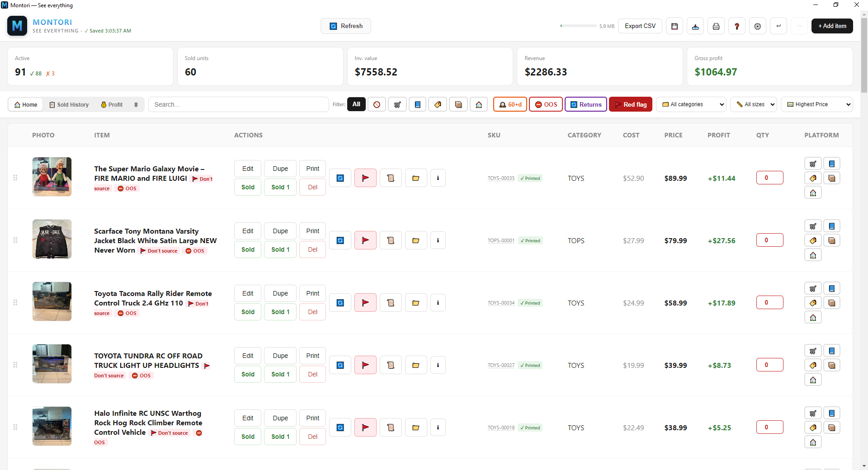Click Sold 1 for Toyota Tacoma row
The height and width of the screenshot is (470, 868).
coord(280,312)
